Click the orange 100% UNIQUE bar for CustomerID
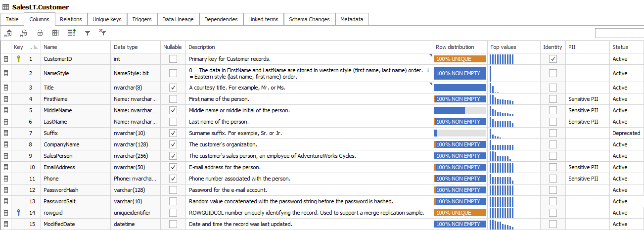The width and height of the screenshot is (644, 230). [x=460, y=59]
